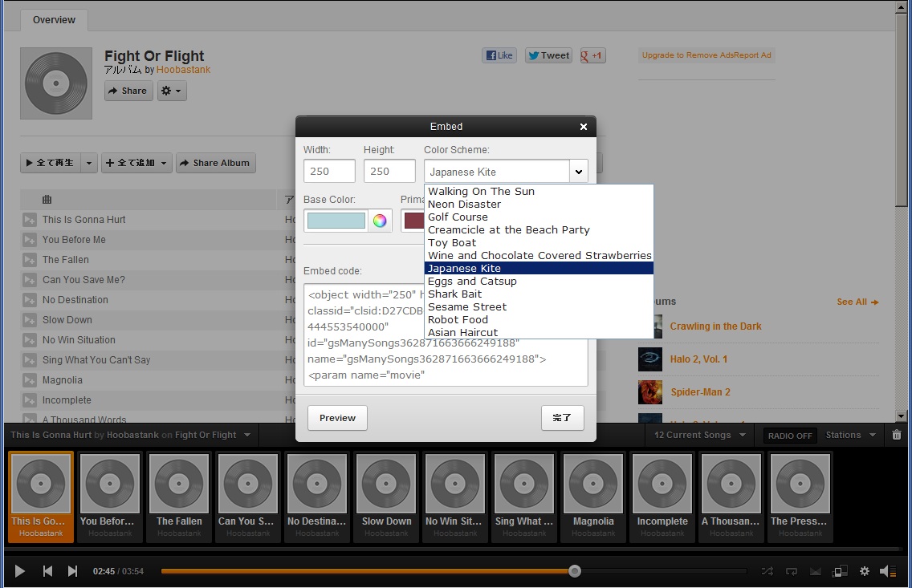912x588 pixels.
Task: Click the Primary dark red swatch
Action: click(413, 221)
